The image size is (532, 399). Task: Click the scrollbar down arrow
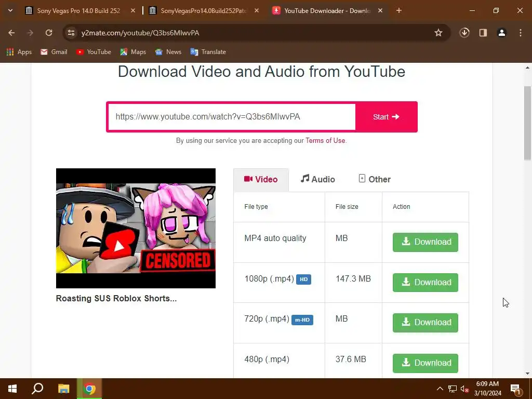click(528, 374)
